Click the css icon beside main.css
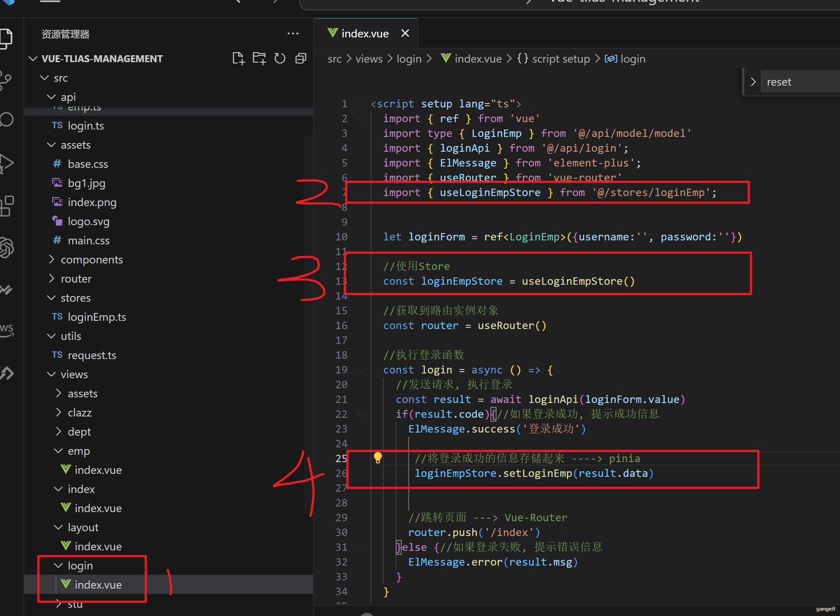Screen dimensions: 840x616 coord(57,240)
